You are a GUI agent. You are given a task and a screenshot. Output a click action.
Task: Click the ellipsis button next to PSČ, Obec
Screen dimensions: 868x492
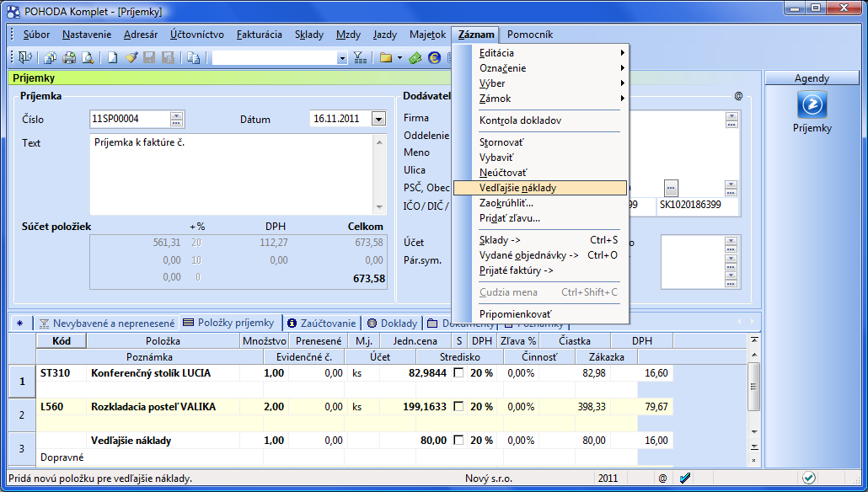(671, 188)
